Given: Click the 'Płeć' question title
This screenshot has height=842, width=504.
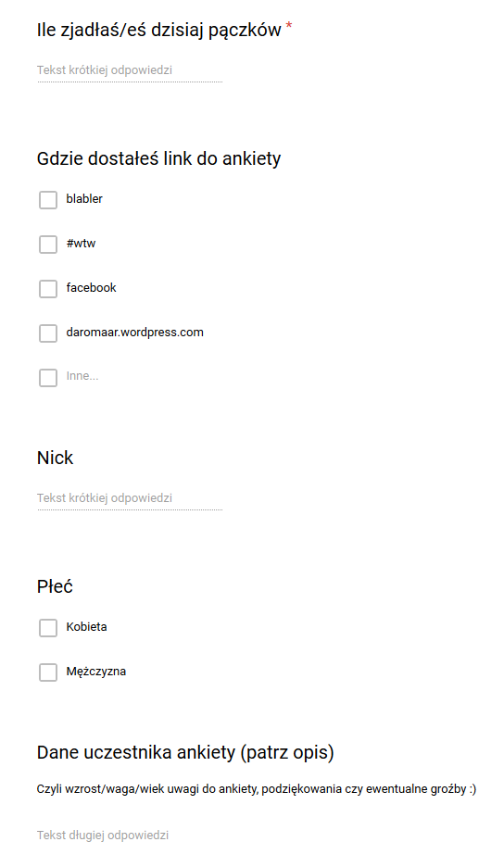Looking at the screenshot, I should click(55, 586).
